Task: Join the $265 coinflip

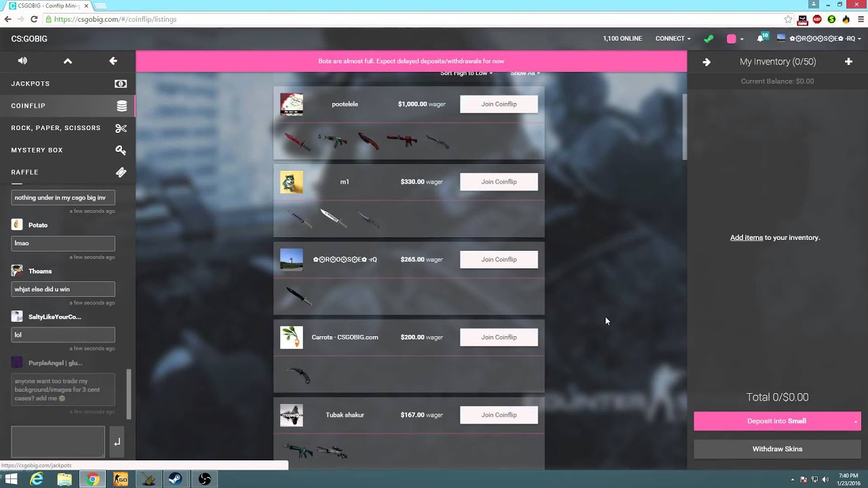Action: point(499,260)
